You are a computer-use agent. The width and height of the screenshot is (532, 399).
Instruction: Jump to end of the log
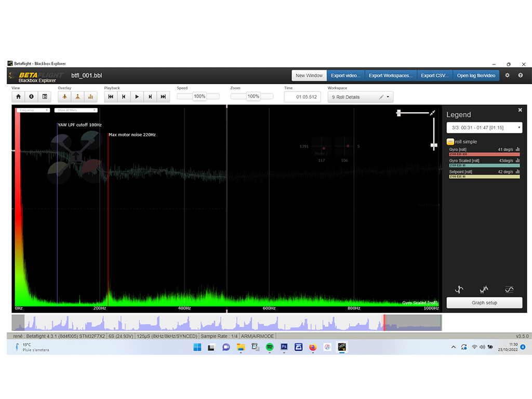pos(163,97)
